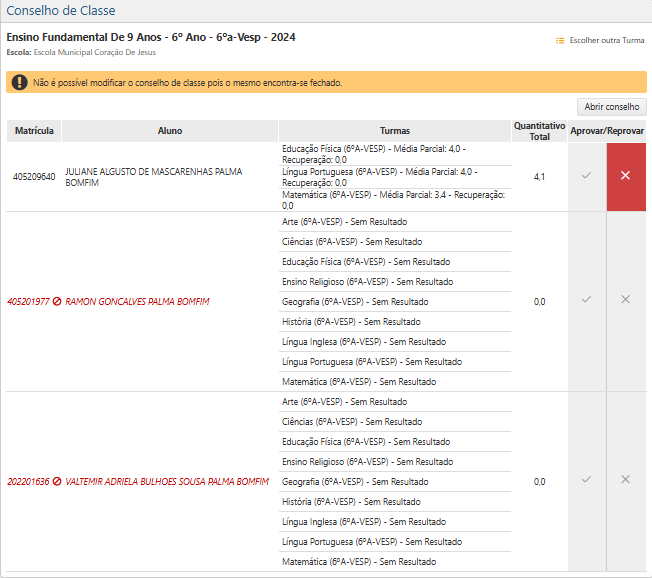The image size is (652, 578).
Task: Click the Quantitativo Total column header
Action: (x=539, y=131)
